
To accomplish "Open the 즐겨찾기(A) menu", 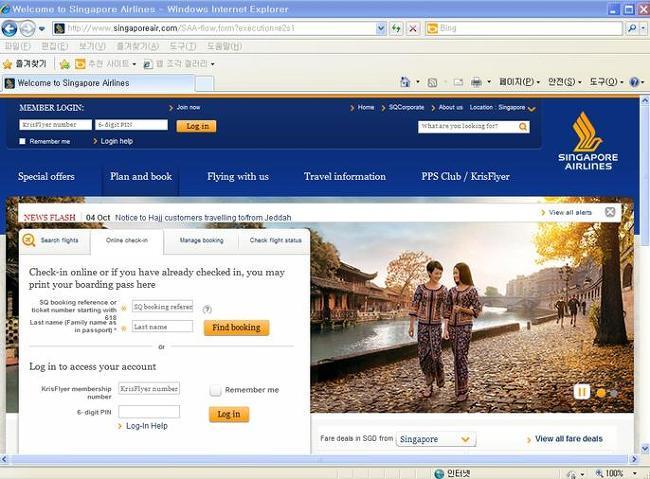I will coord(138,46).
